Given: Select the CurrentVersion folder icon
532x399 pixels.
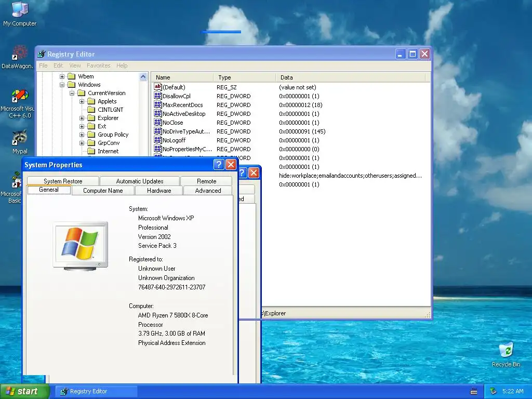Looking at the screenshot, I should [x=81, y=93].
